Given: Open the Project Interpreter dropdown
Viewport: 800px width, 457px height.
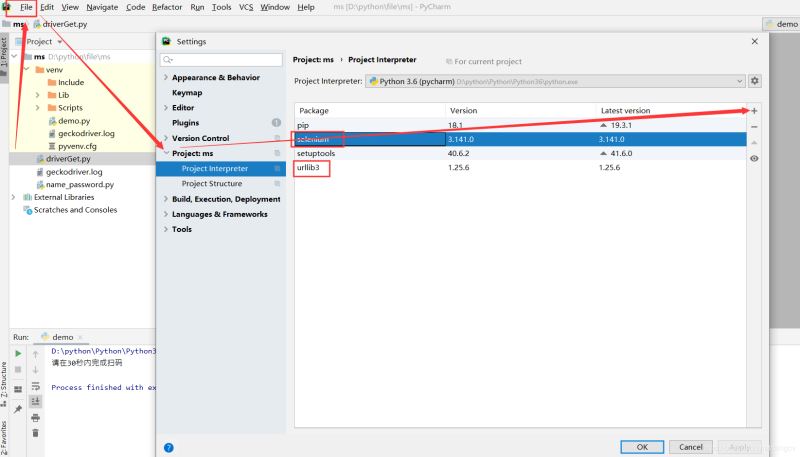Looking at the screenshot, I should click(x=555, y=81).
